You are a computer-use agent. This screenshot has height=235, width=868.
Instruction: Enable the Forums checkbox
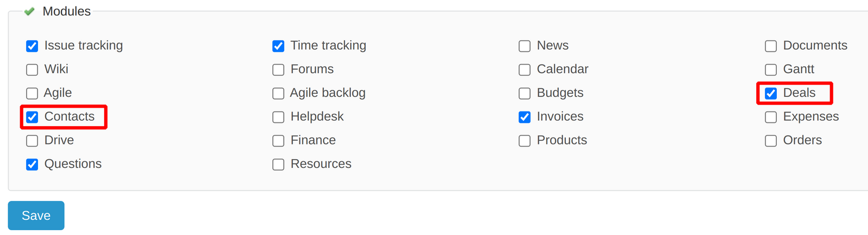pos(278,70)
